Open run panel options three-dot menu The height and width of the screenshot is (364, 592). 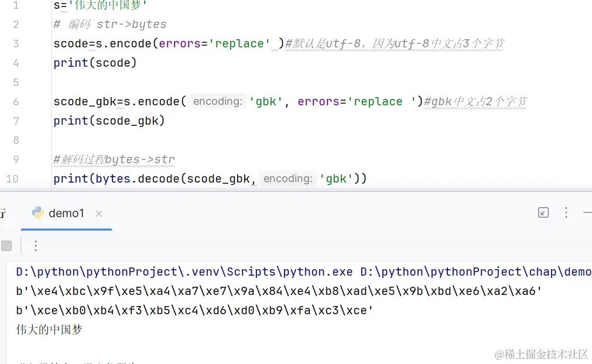(566, 213)
